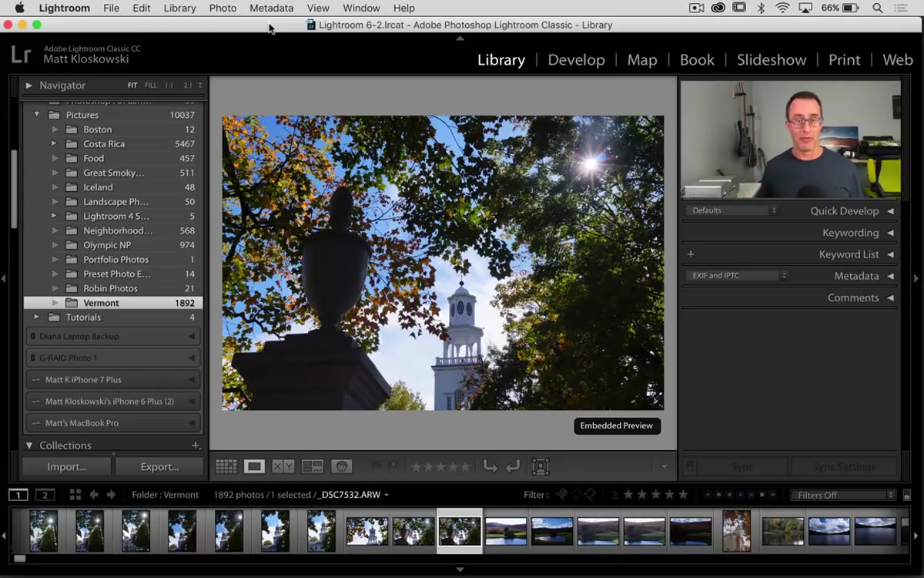924x578 pixels.
Task: Add keyword using Keyword List plus icon
Action: pyautogui.click(x=691, y=254)
